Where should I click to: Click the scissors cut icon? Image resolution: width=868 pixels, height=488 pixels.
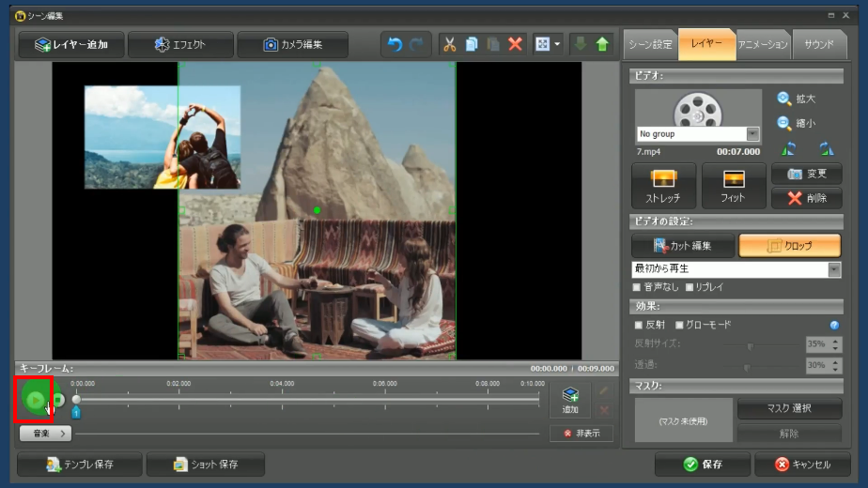coord(449,44)
